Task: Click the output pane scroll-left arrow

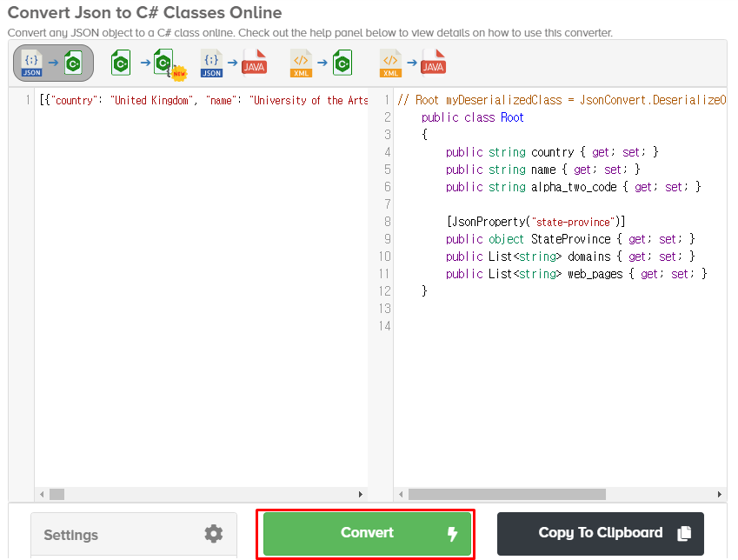Action: (401, 494)
